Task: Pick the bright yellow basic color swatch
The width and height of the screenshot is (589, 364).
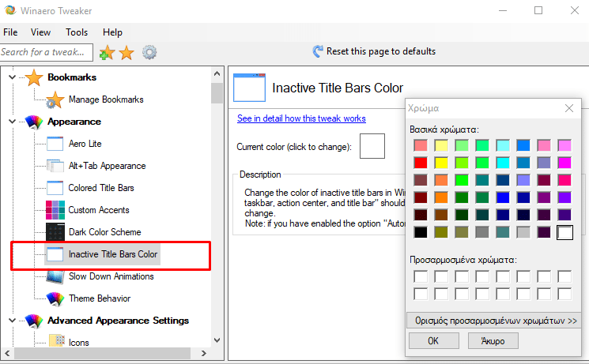Action: (x=441, y=163)
